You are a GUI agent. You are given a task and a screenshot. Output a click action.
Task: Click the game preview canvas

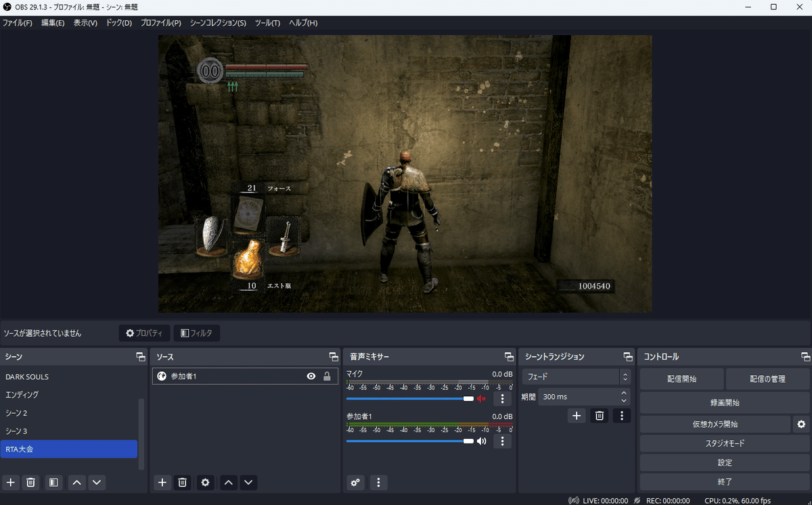405,174
